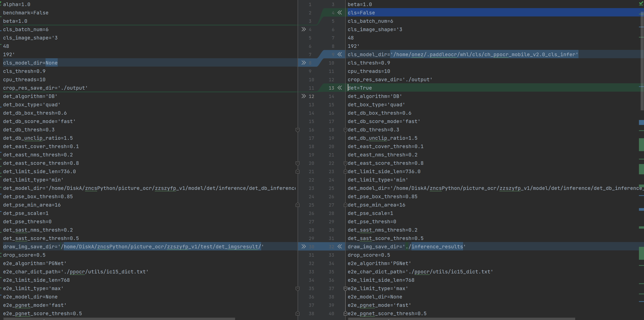644x320 pixels.
Task: Click right arrow beside left det_algorithm='DB' line
Action: point(304,96)
